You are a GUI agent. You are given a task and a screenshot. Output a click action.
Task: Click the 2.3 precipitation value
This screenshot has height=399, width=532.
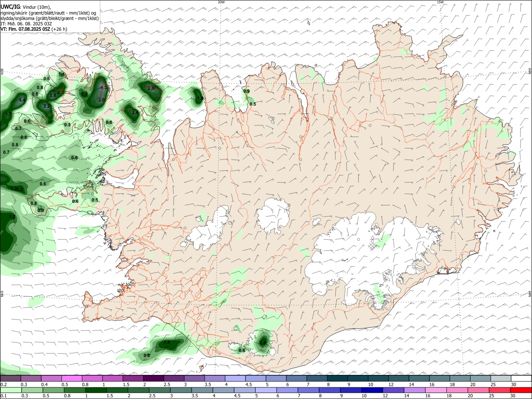(x=150, y=88)
